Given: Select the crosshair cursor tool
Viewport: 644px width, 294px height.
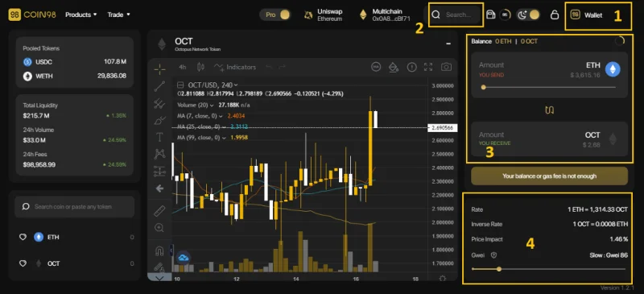Looking at the screenshot, I should click(159, 69).
